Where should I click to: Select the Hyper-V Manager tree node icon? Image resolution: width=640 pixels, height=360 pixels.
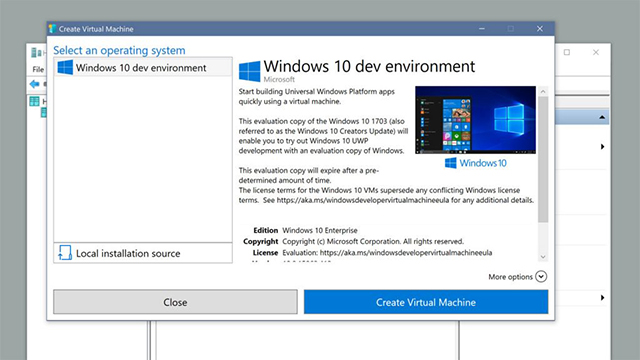tap(34, 101)
